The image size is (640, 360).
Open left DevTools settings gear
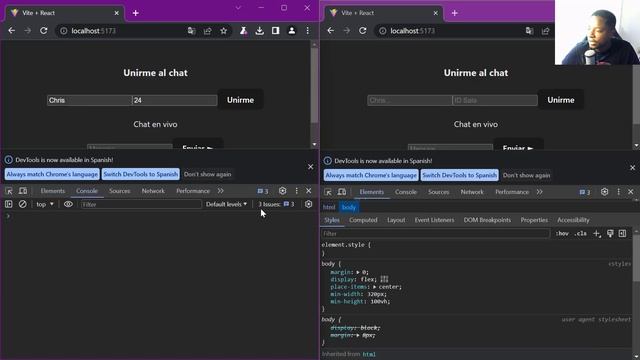282,191
